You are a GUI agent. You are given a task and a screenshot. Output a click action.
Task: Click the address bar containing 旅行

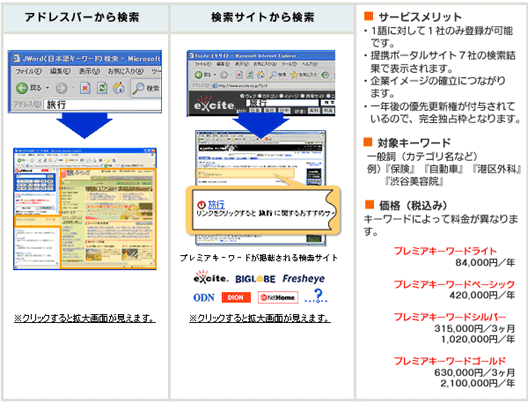(103, 105)
